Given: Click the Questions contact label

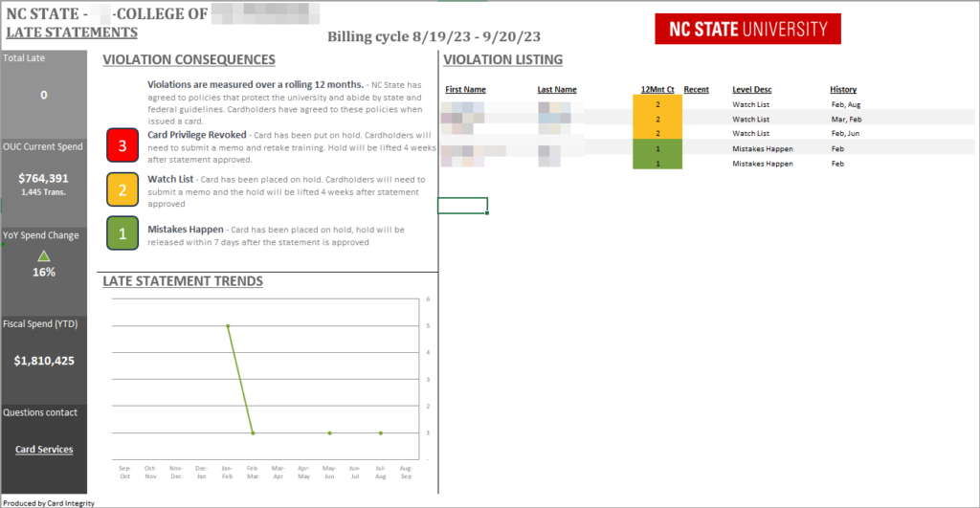Looking at the screenshot, I should [40, 412].
